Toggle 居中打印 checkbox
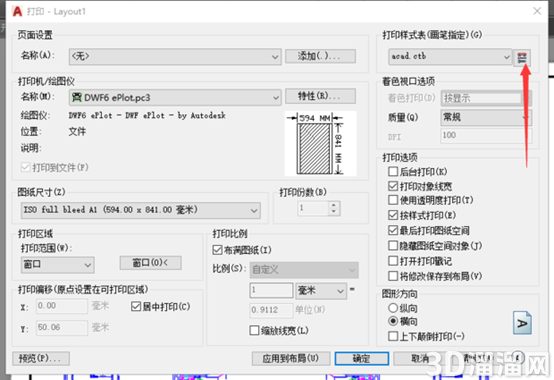The image size is (554, 380). (136, 306)
